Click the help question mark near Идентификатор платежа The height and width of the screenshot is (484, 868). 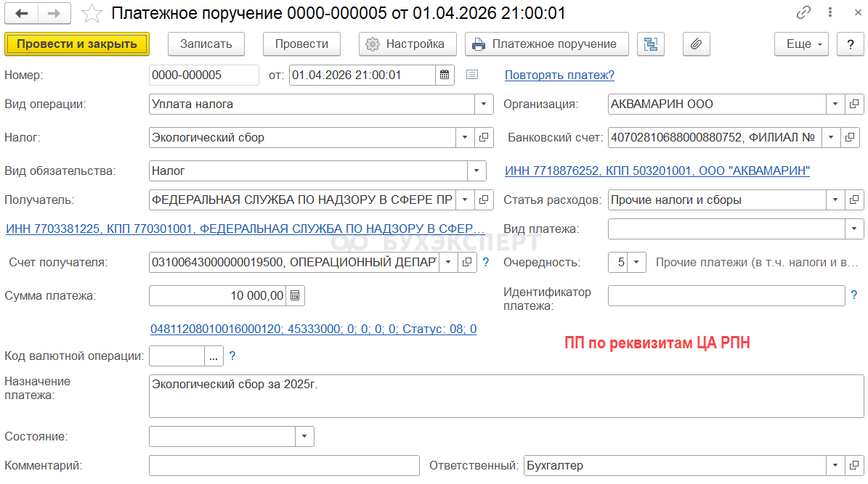point(853,295)
